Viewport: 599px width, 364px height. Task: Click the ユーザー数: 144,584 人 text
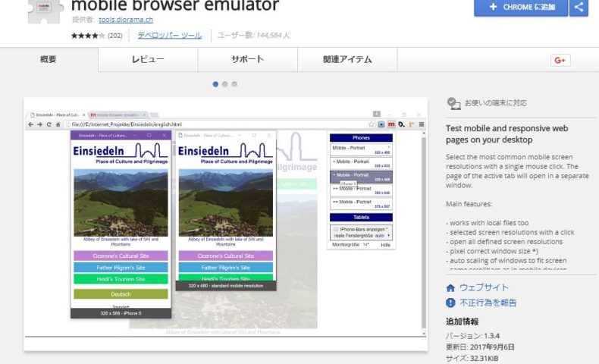click(253, 36)
